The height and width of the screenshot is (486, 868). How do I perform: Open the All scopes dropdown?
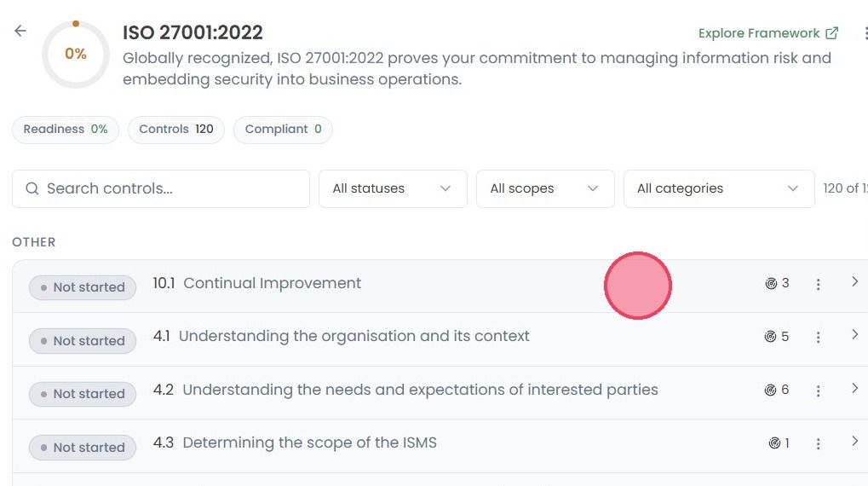[x=545, y=189]
